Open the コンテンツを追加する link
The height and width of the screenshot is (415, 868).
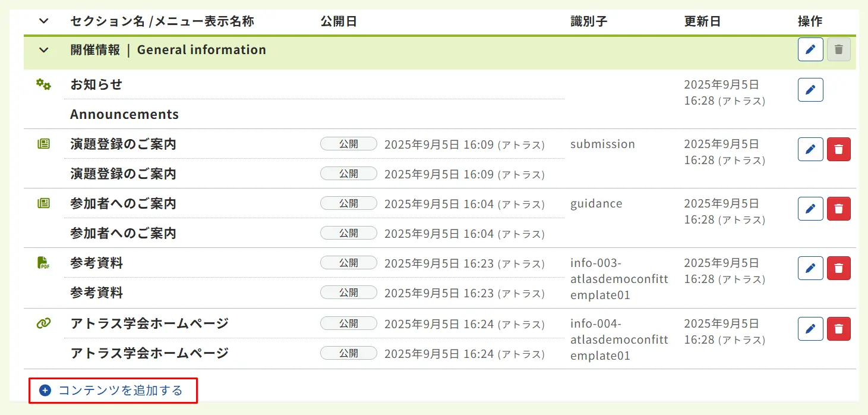click(113, 389)
